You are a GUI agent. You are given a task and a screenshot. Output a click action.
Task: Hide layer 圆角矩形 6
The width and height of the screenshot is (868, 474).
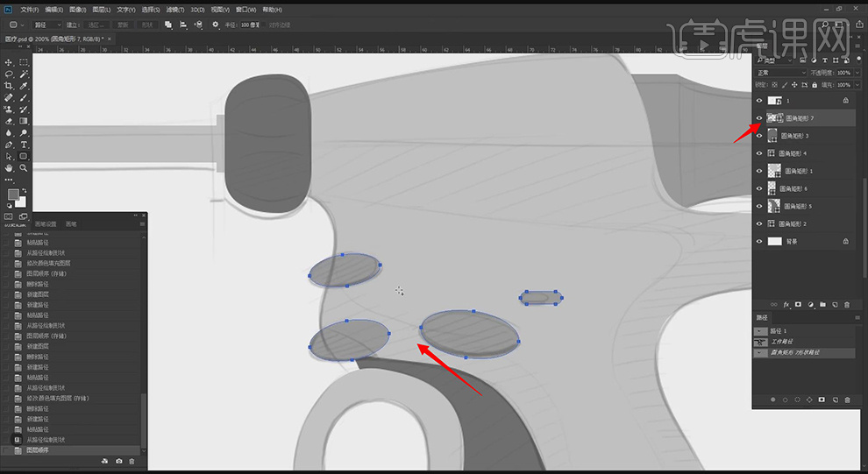point(759,188)
